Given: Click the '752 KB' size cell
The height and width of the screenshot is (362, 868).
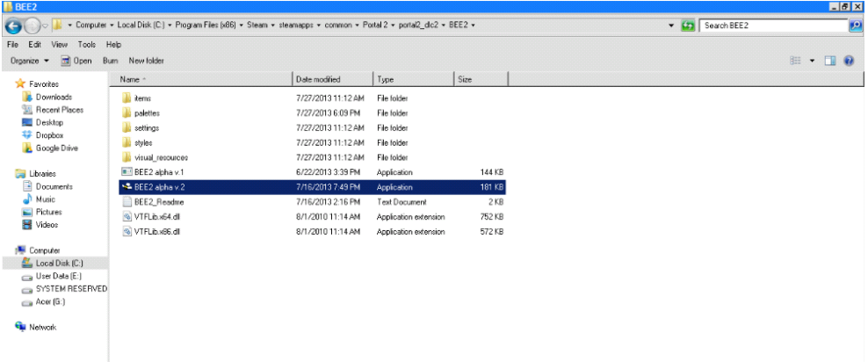Looking at the screenshot, I should (x=492, y=216).
